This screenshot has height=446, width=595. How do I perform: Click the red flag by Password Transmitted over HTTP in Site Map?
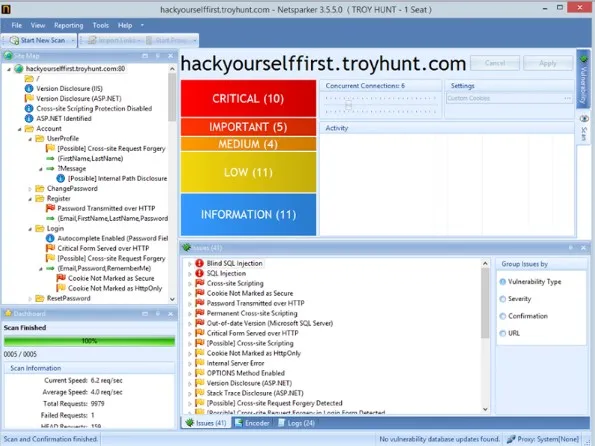coord(50,208)
